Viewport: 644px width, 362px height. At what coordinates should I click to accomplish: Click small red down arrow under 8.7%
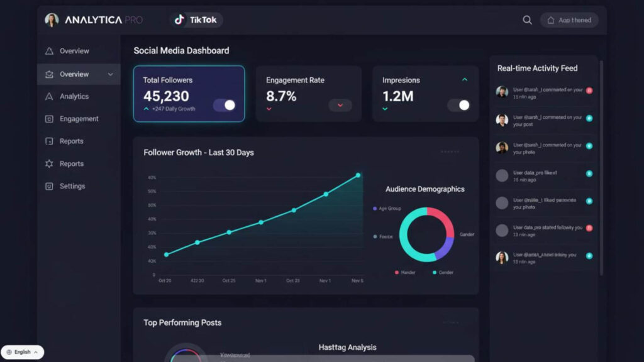pyautogui.click(x=269, y=109)
